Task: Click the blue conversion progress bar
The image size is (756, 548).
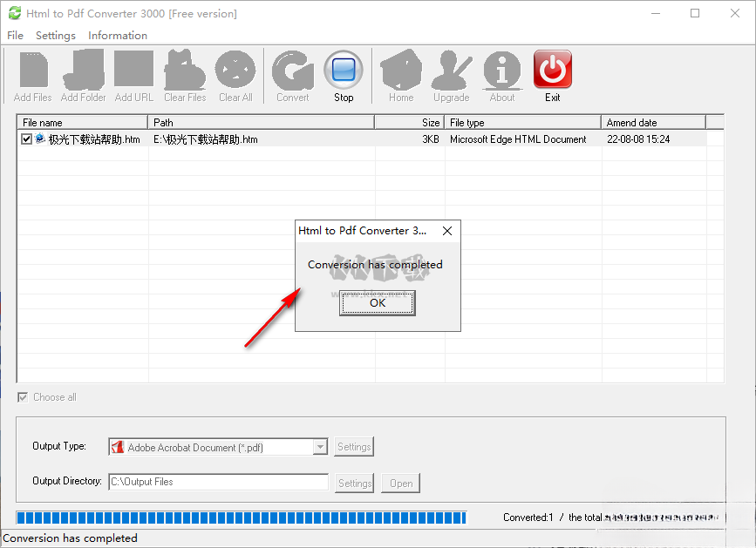Action: (x=242, y=518)
